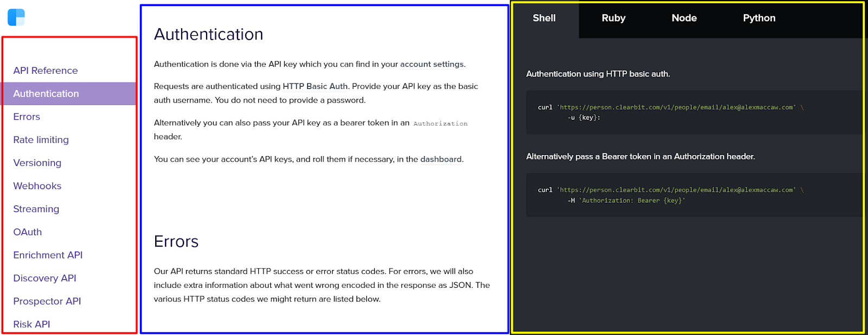This screenshot has width=868, height=335.
Task: Go to the Errors sidebar section
Action: [27, 117]
